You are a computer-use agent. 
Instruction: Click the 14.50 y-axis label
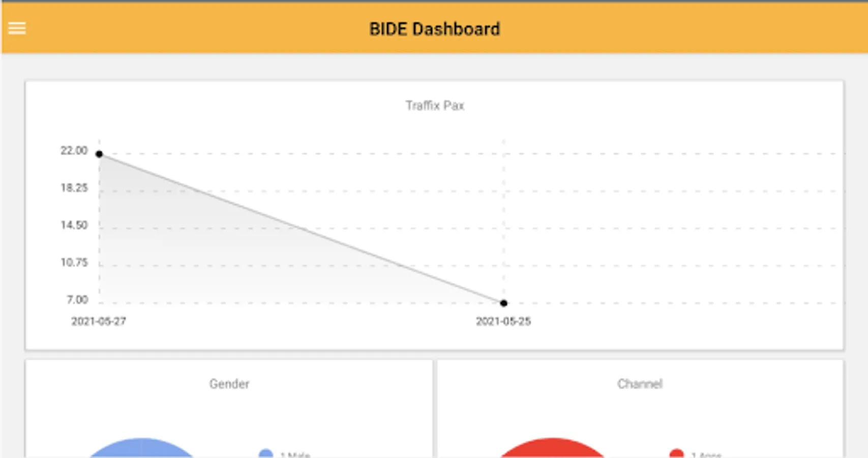74,225
